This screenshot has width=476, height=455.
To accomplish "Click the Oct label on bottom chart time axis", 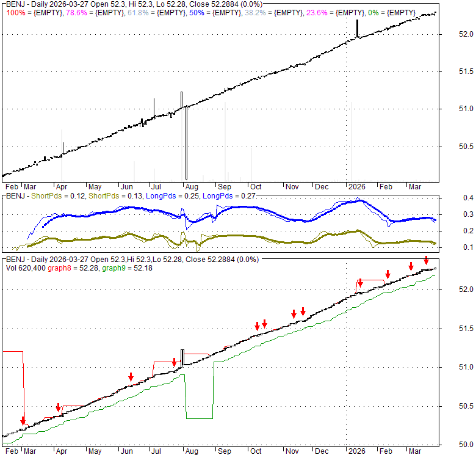I will (256, 451).
